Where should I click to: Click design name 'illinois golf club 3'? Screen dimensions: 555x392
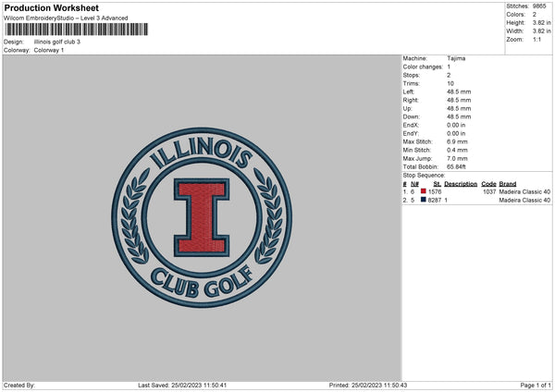point(57,42)
